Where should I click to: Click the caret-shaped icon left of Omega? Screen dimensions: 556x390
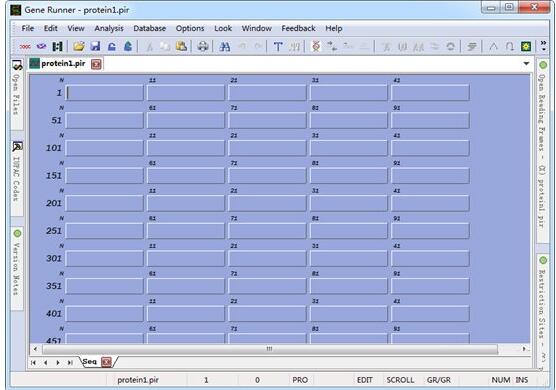(x=493, y=46)
